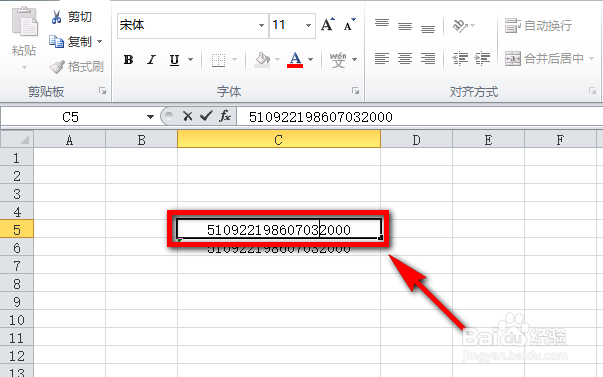This screenshot has width=603, height=377.
Task: Align text right
Action: click(x=428, y=58)
